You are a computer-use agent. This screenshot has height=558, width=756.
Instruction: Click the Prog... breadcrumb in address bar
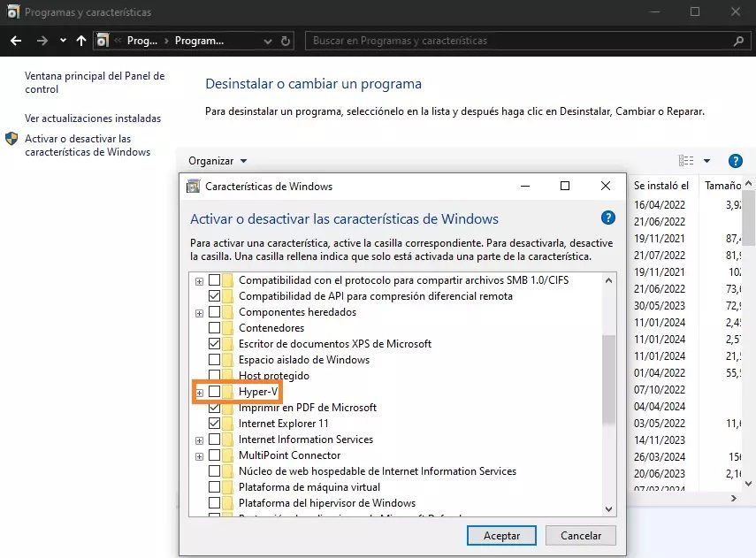[x=142, y=41]
